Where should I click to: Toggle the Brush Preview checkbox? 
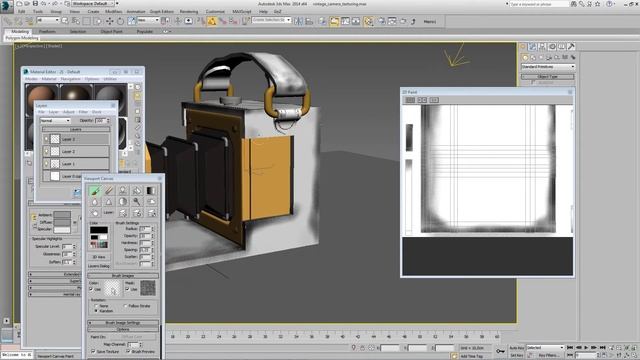click(x=128, y=351)
